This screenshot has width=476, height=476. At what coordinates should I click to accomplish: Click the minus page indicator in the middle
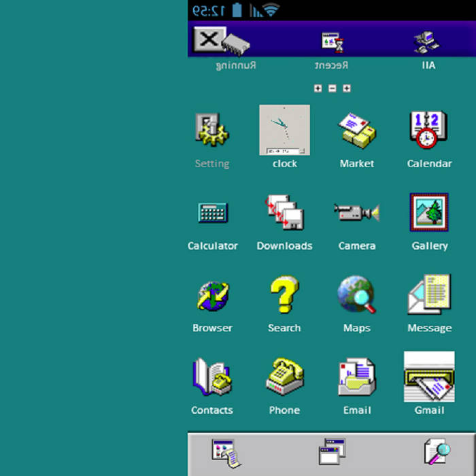[x=332, y=88]
